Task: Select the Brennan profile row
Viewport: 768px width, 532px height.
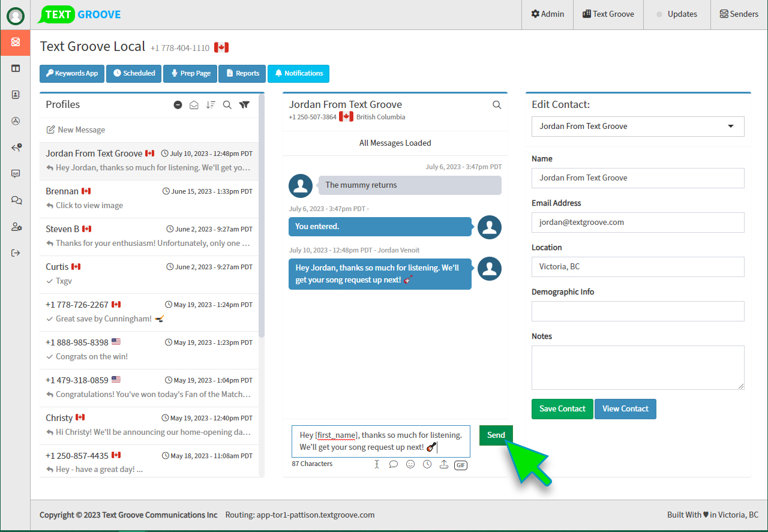Action: point(149,199)
